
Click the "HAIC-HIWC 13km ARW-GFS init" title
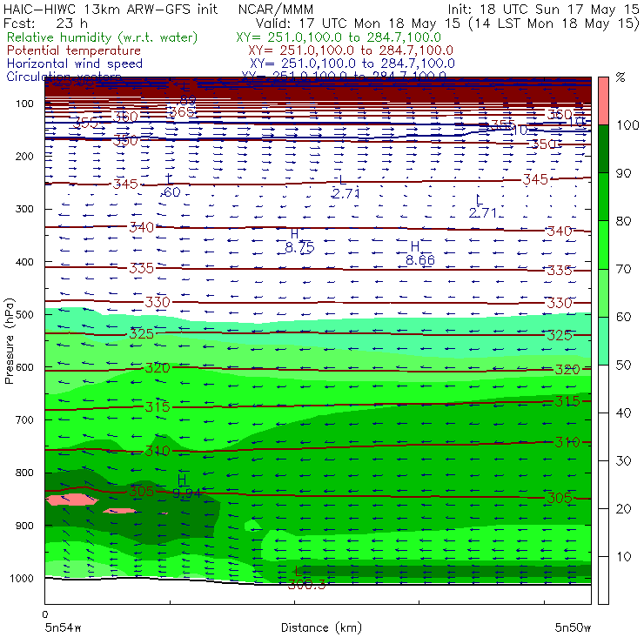pos(111,9)
